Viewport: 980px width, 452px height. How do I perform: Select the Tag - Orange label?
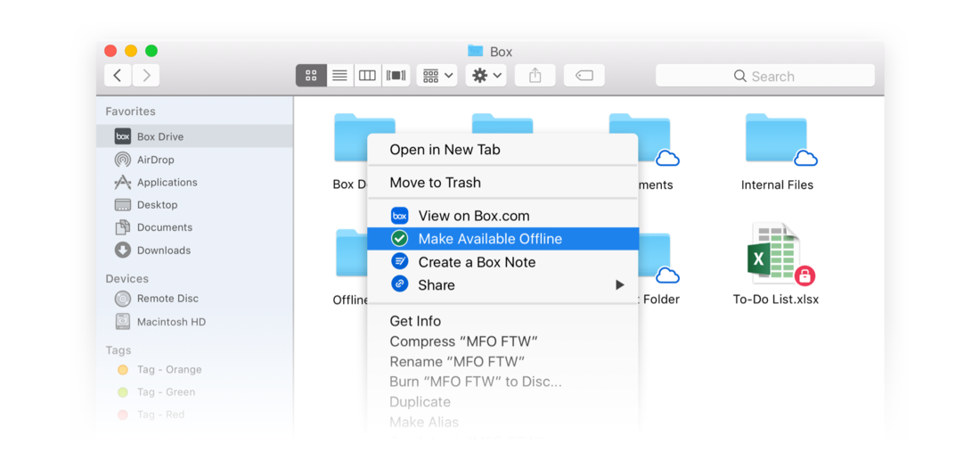(169, 369)
